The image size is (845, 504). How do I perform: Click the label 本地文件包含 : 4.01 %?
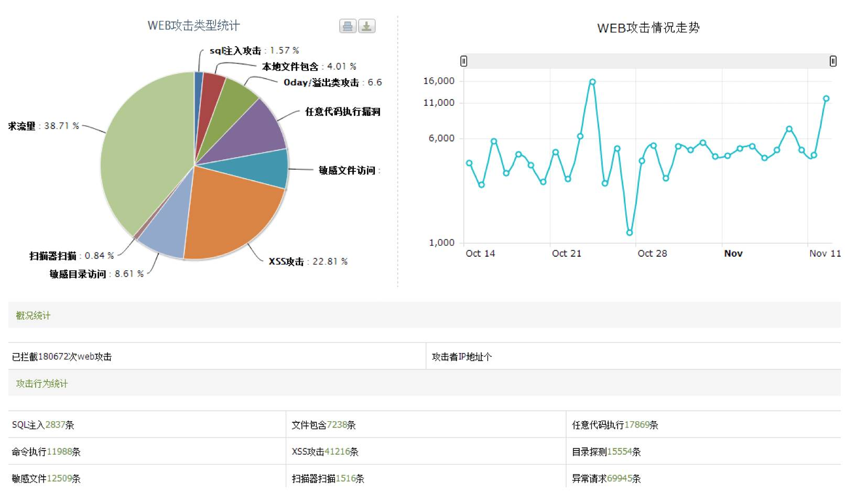[x=309, y=67]
